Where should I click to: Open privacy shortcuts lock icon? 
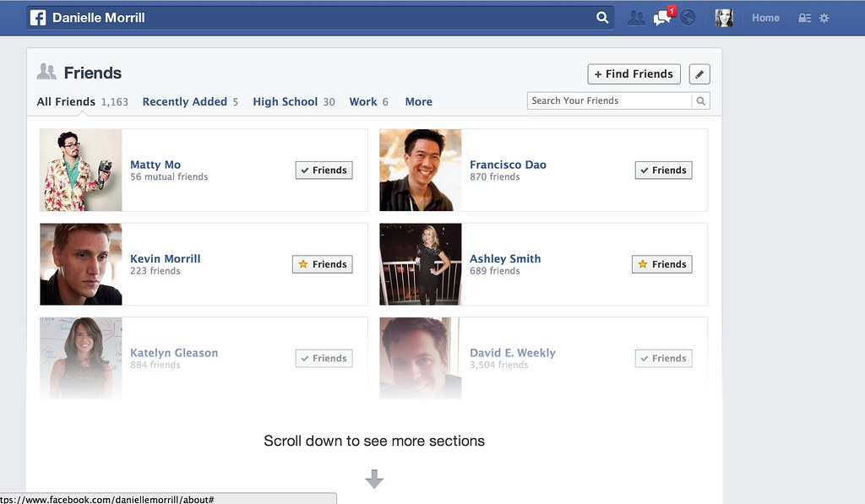805,19
